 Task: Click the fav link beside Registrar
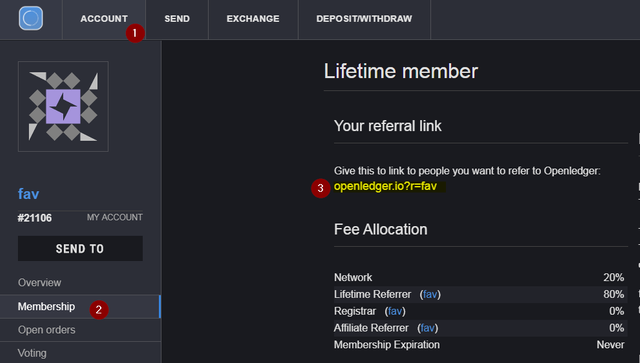pyautogui.click(x=395, y=311)
